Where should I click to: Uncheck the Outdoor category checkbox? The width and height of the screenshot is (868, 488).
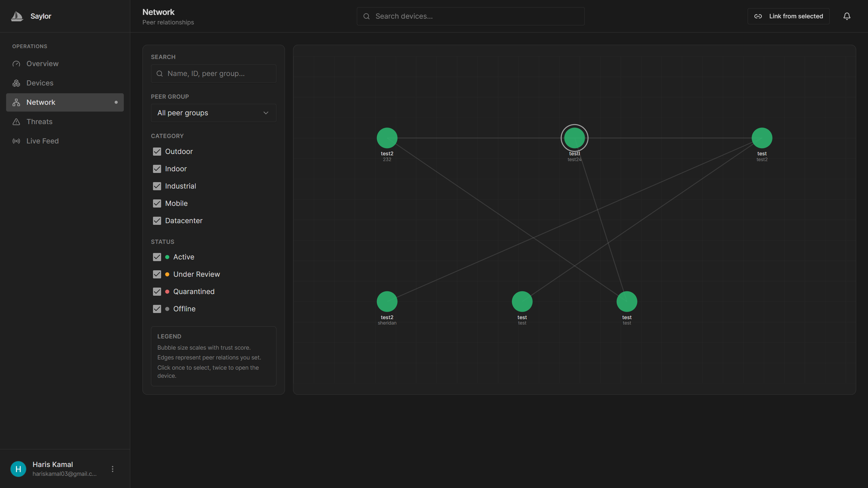pyautogui.click(x=157, y=152)
